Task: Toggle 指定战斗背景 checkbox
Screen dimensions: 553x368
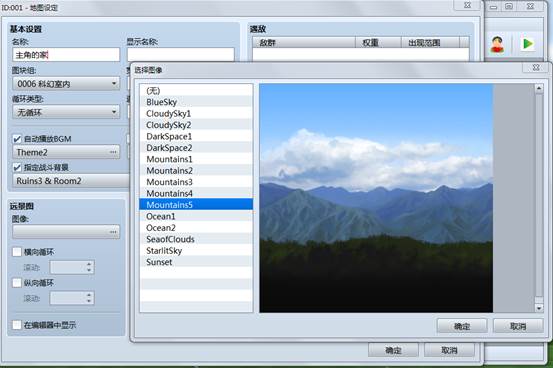Action: [x=17, y=167]
